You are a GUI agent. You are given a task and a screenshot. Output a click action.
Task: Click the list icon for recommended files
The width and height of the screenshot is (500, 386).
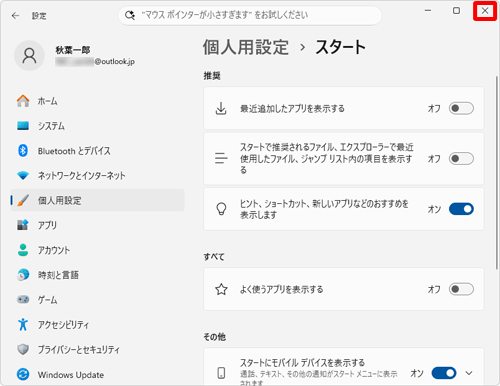point(221,158)
